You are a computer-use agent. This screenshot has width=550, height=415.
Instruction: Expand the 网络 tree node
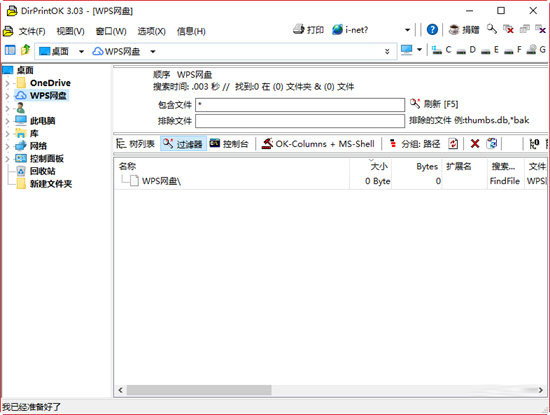[x=7, y=146]
